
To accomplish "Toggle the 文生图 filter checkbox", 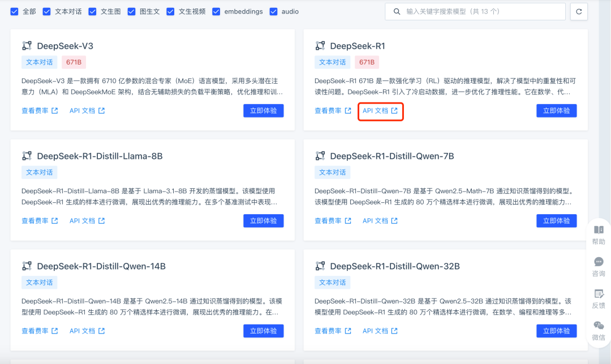I will 92,12.
